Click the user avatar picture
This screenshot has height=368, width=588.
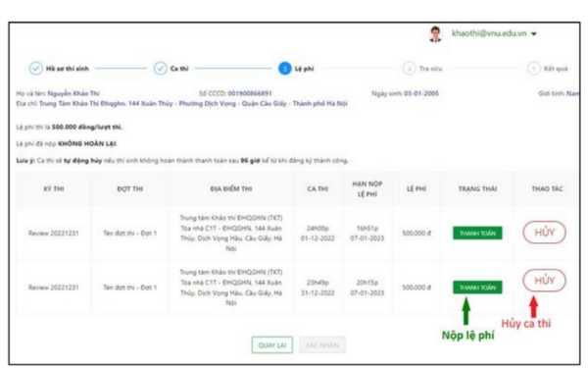(x=435, y=34)
